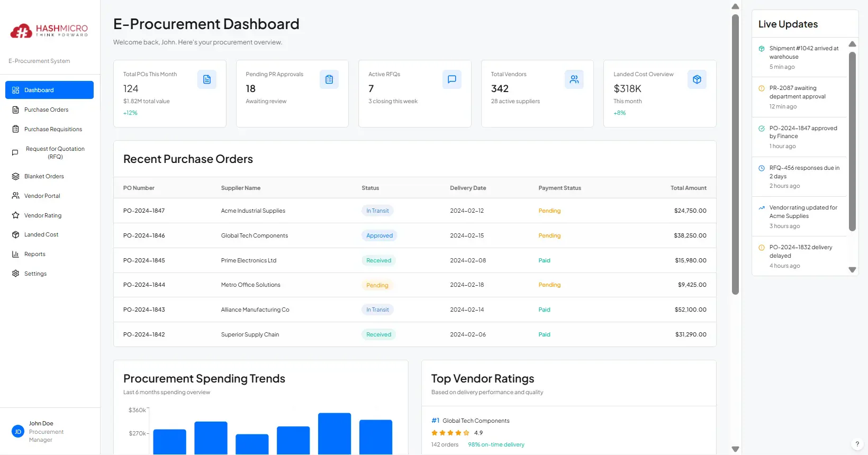Open Settings from sidebar

(x=49, y=274)
